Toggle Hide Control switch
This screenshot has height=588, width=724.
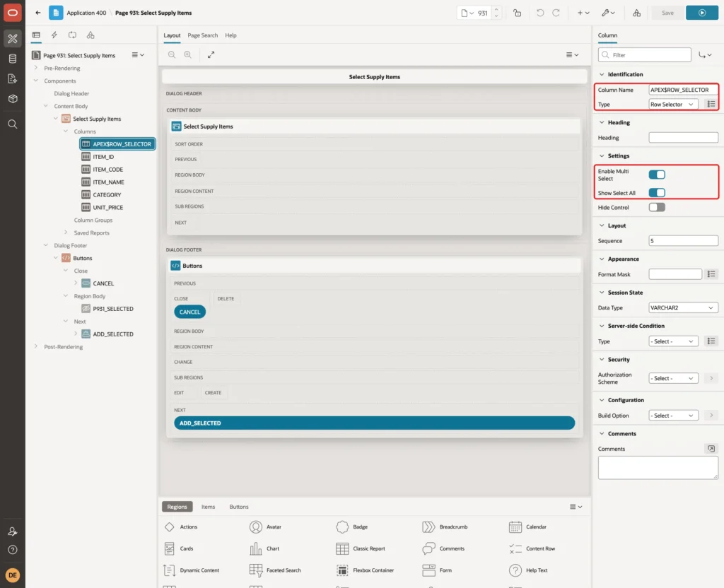pos(657,207)
